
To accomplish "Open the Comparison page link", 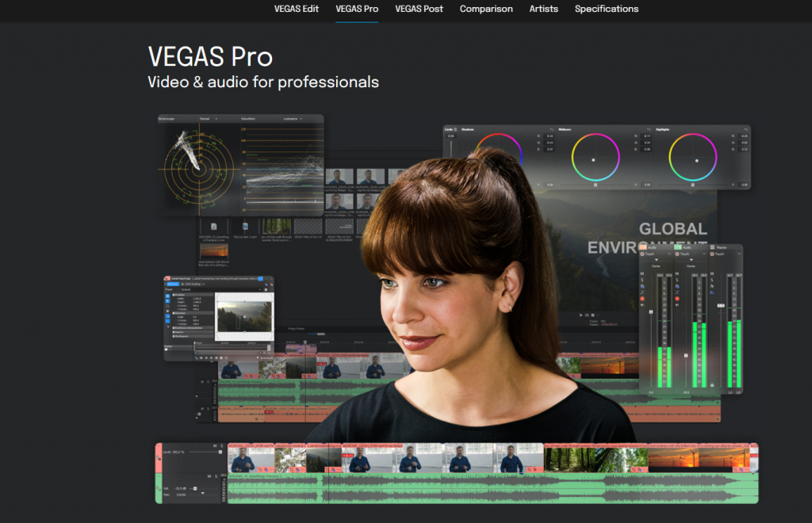I will tap(486, 9).
